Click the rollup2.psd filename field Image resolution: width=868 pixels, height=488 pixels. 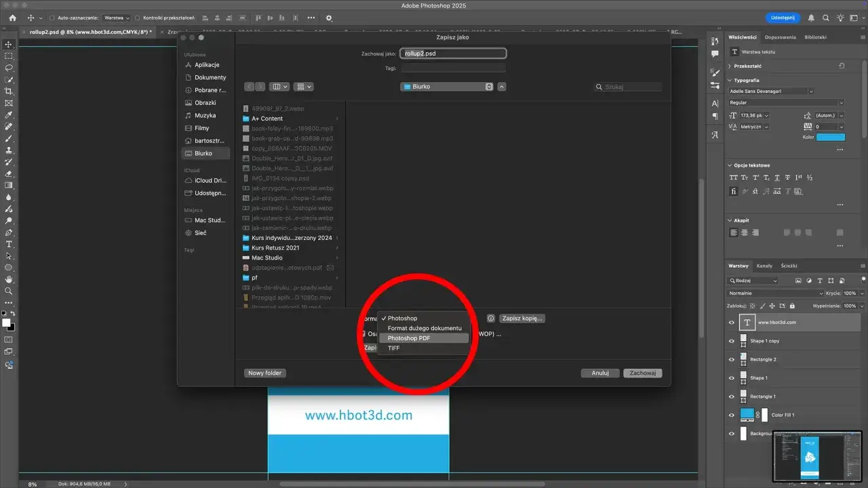(453, 53)
